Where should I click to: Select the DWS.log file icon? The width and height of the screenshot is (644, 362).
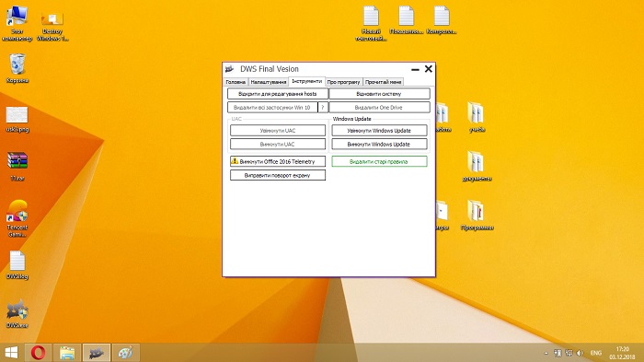coord(17,265)
